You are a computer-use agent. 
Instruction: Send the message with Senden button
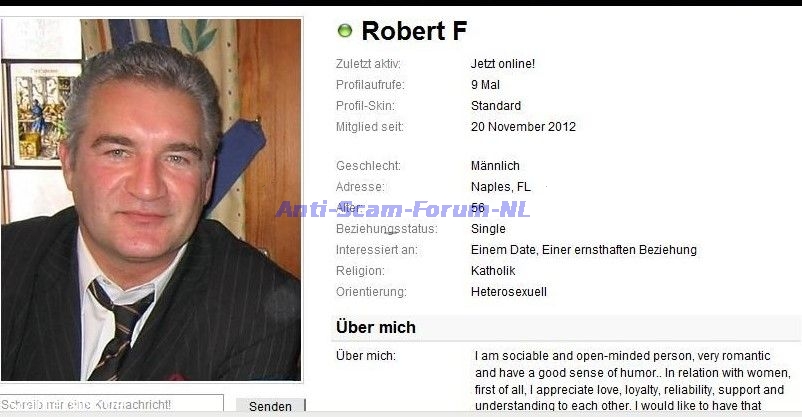pyautogui.click(x=271, y=406)
